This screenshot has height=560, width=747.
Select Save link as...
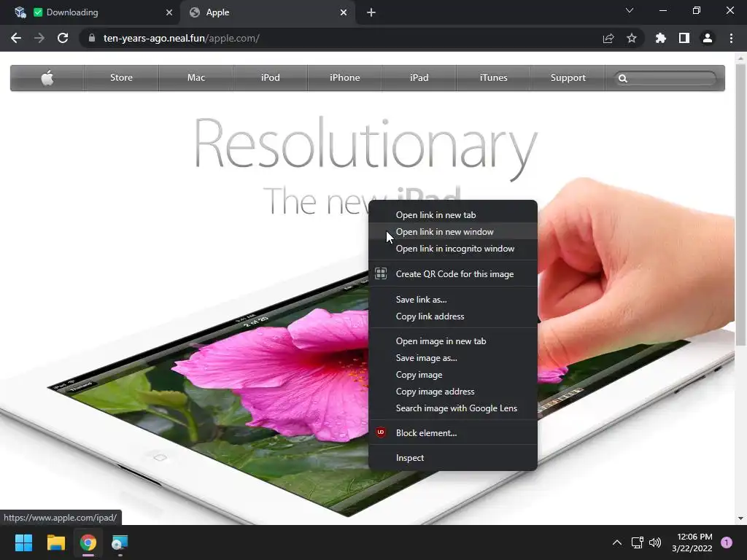[x=453, y=300]
